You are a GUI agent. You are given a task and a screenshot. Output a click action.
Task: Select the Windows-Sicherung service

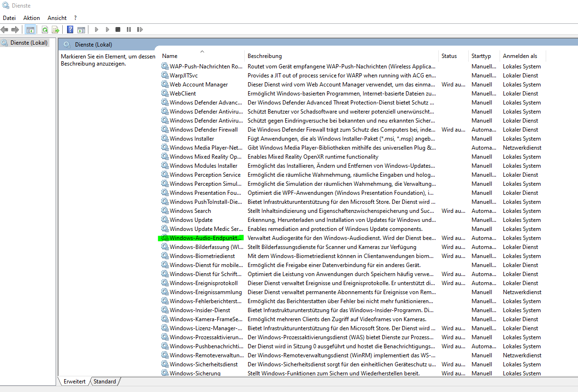coord(195,373)
